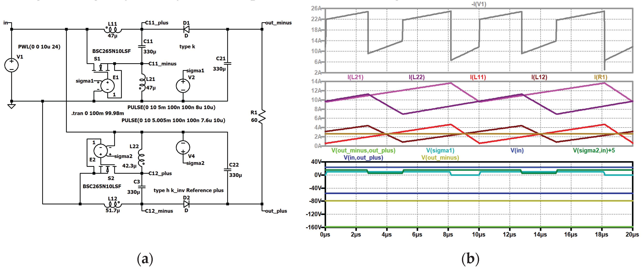
Task: Click the I(L11) trace label
Action: click(478, 77)
